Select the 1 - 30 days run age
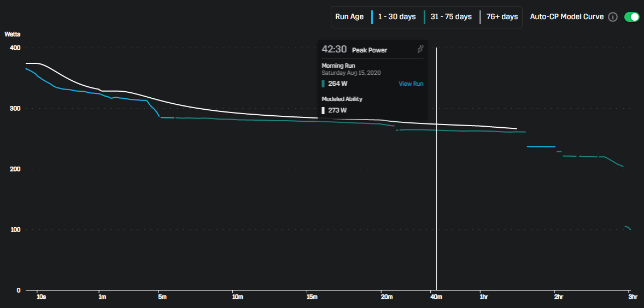Screen dimensions: 644x308 click(x=396, y=17)
